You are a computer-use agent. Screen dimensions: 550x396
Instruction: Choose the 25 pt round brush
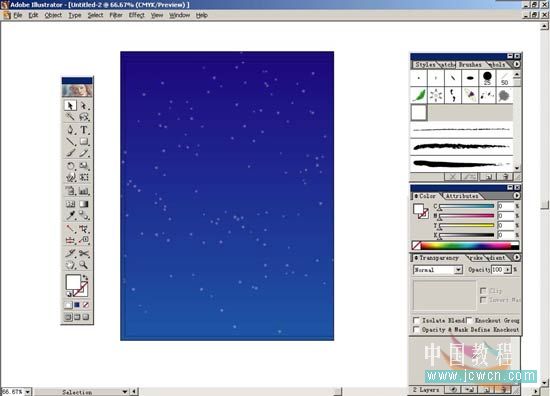click(487, 78)
